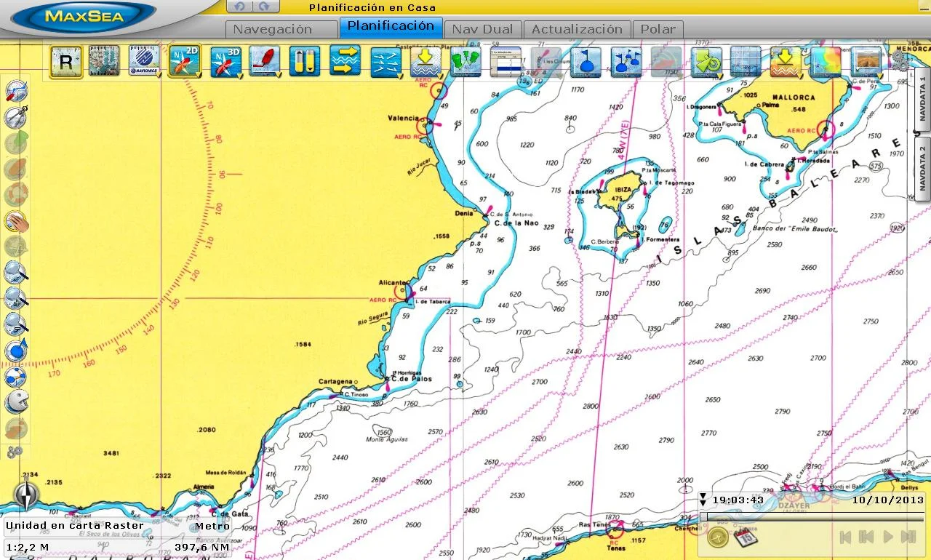Click the small gears icon at sidebar bottom
The image size is (931, 560).
[15, 452]
